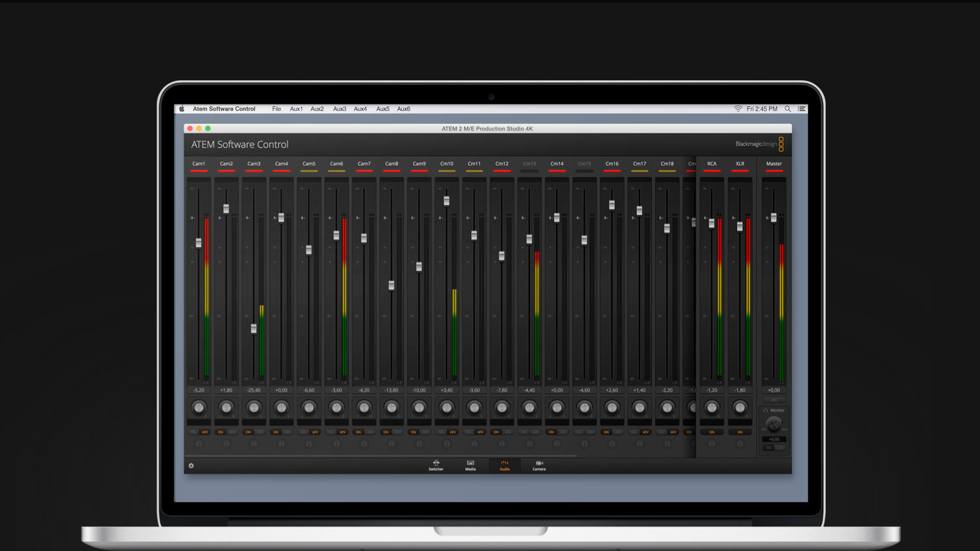Open the Camera control page icon
The width and height of the screenshot is (980, 551).
tap(538, 465)
